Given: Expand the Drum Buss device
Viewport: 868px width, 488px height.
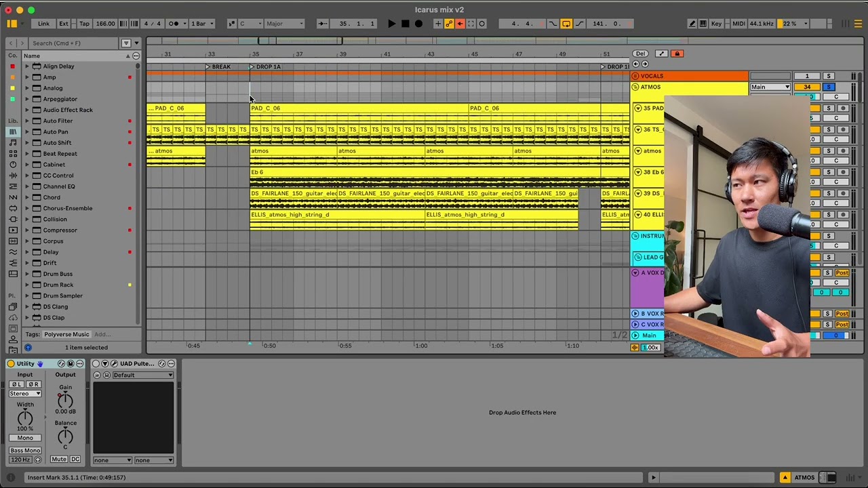Looking at the screenshot, I should click(x=27, y=274).
